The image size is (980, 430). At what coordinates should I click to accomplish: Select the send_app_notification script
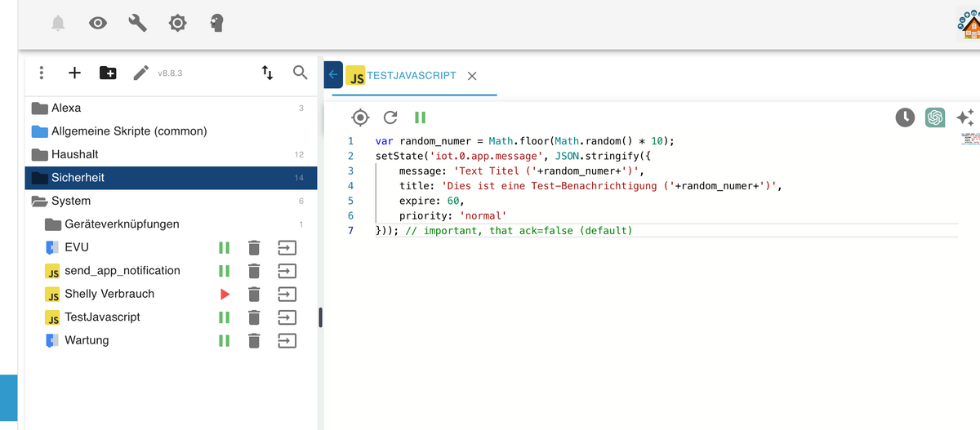(x=122, y=270)
